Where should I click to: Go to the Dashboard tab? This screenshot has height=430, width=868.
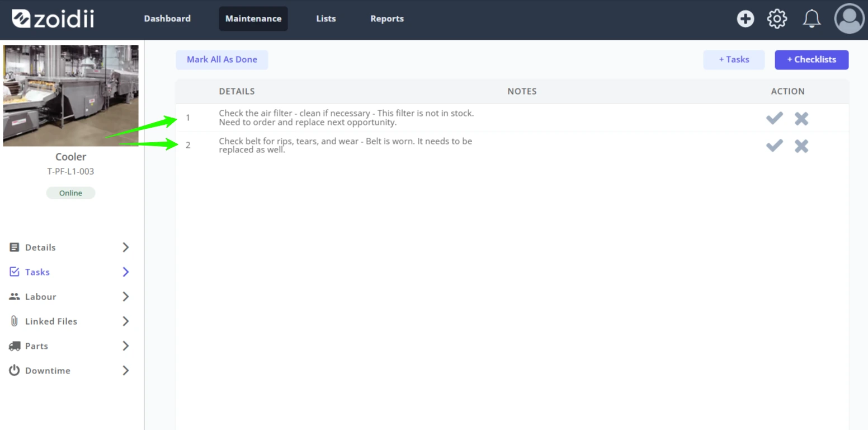coord(167,18)
